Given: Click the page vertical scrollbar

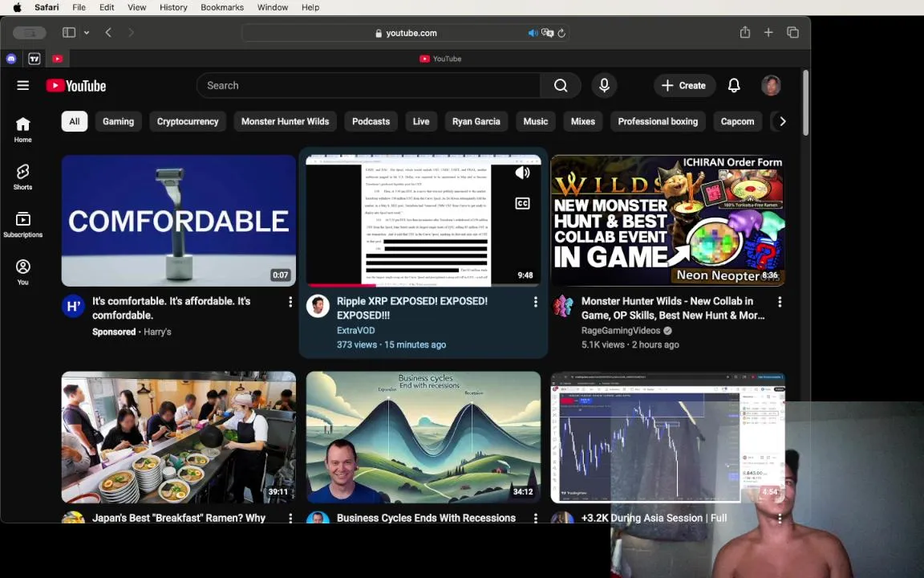Looking at the screenshot, I should tap(805, 103).
